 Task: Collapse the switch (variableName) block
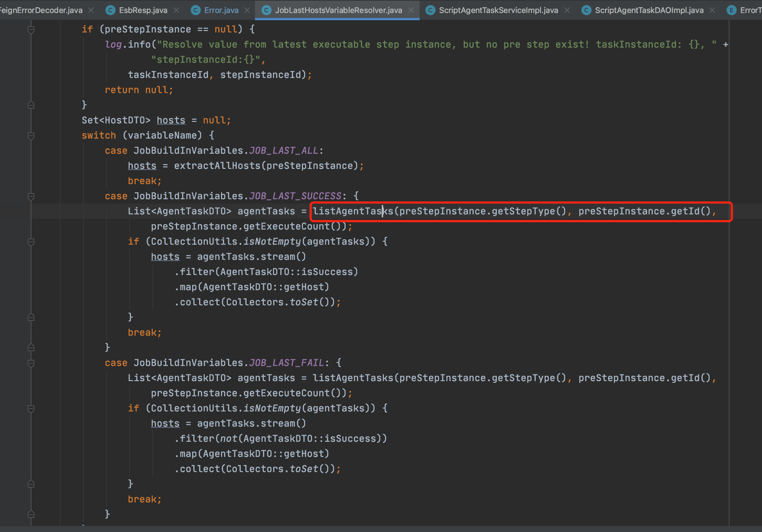click(x=31, y=136)
